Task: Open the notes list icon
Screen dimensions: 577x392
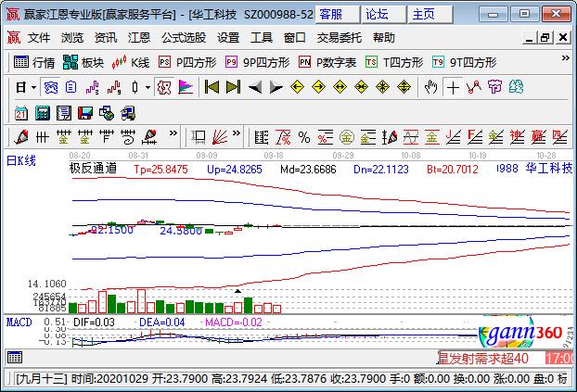Action: click(x=64, y=113)
